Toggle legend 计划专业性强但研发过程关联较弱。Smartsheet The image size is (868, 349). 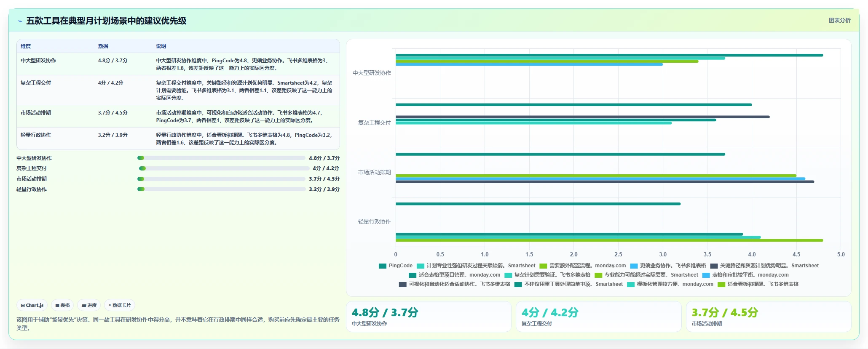(x=476, y=266)
